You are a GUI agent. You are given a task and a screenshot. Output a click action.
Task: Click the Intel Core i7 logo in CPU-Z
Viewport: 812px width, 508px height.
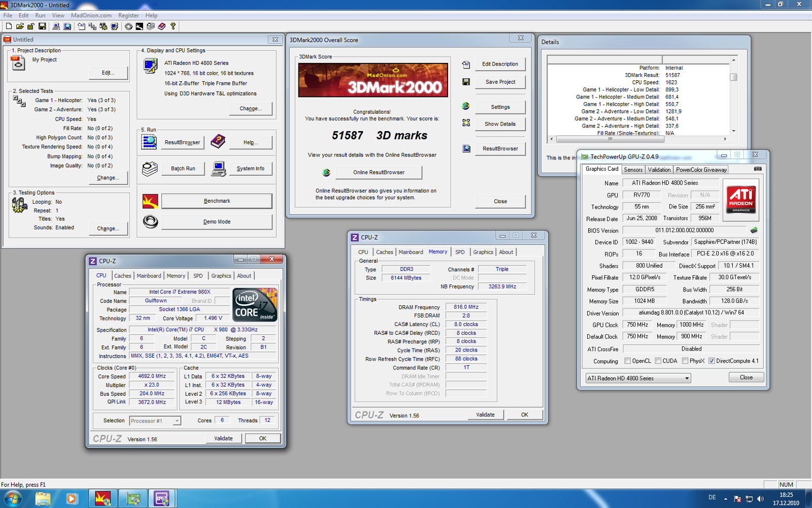255,305
